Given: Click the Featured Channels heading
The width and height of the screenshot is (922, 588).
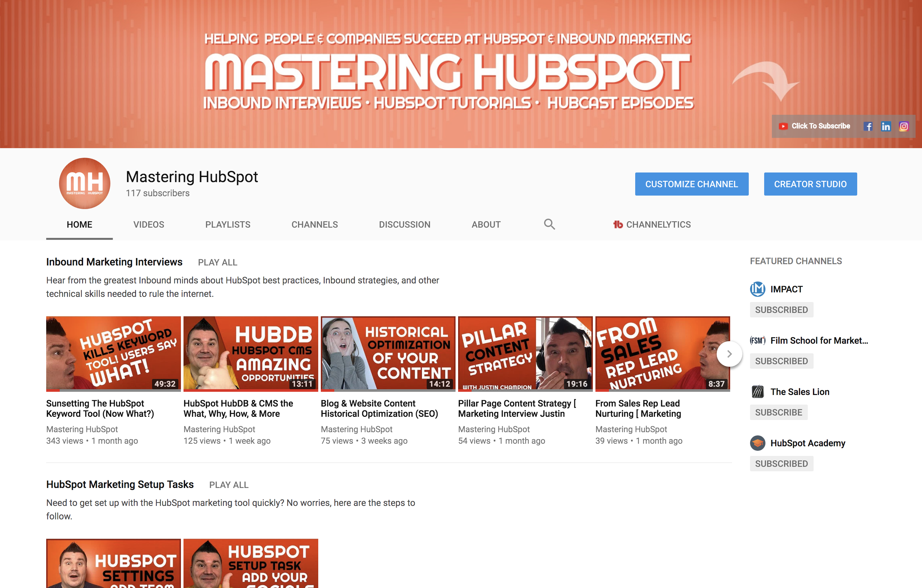Looking at the screenshot, I should tap(796, 261).
